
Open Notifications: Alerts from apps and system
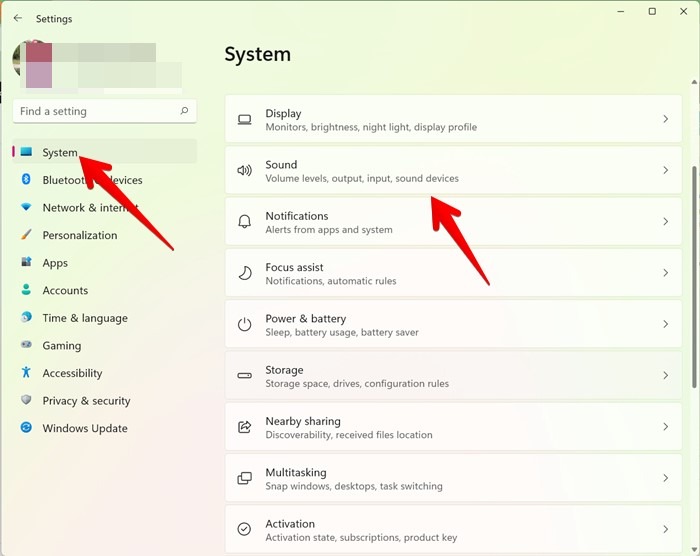pyautogui.click(x=454, y=222)
